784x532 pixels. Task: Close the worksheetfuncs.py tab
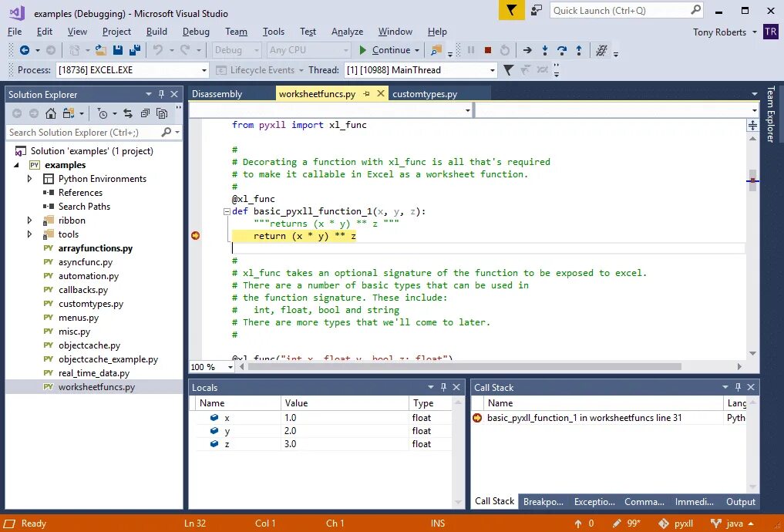pyautogui.click(x=381, y=93)
